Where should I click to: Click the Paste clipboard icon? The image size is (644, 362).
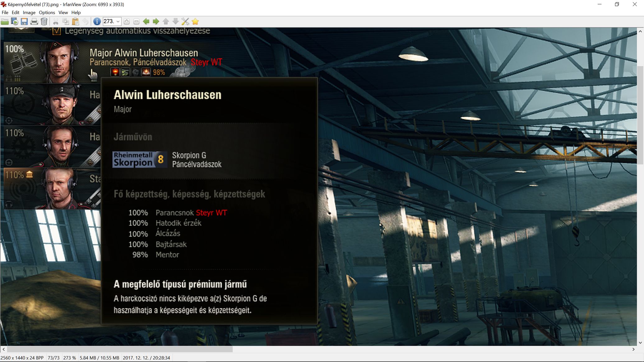pos(76,21)
